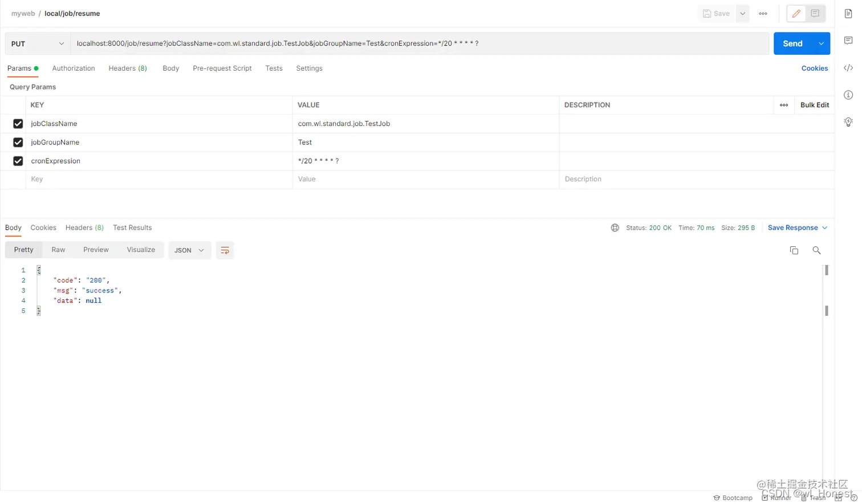Click the response body scrollbar

point(826,290)
